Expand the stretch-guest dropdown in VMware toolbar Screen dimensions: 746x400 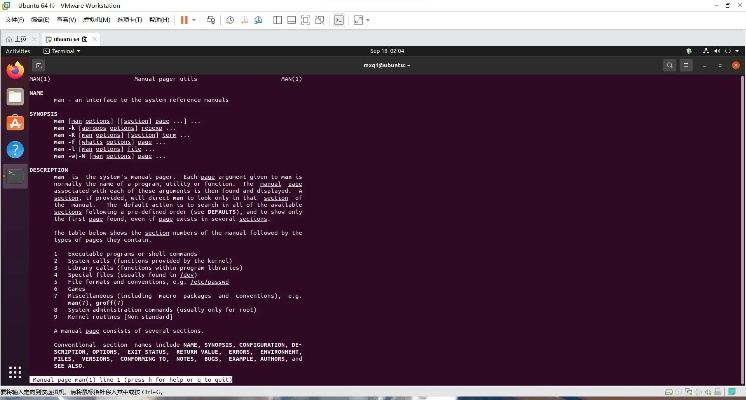(x=369, y=19)
